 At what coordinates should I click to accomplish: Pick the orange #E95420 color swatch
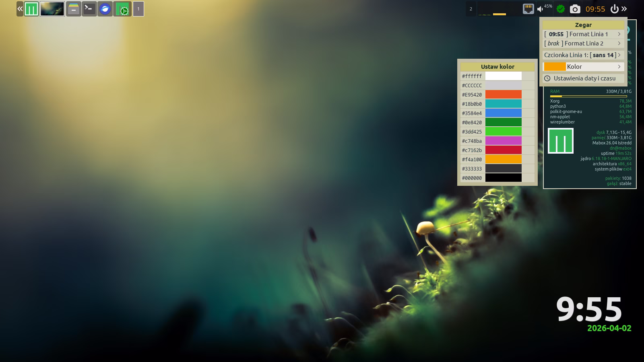[503, 95]
